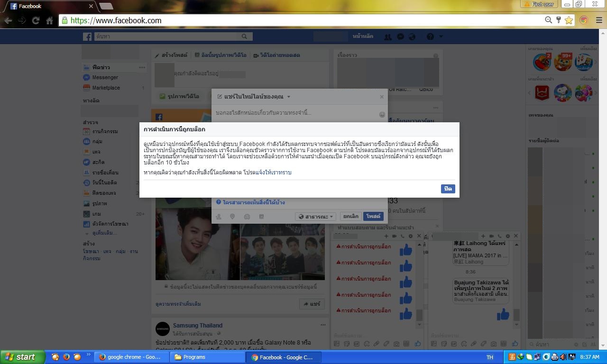The image size is (607, 364).
Task: Close the left chat window
Action: click(419, 236)
